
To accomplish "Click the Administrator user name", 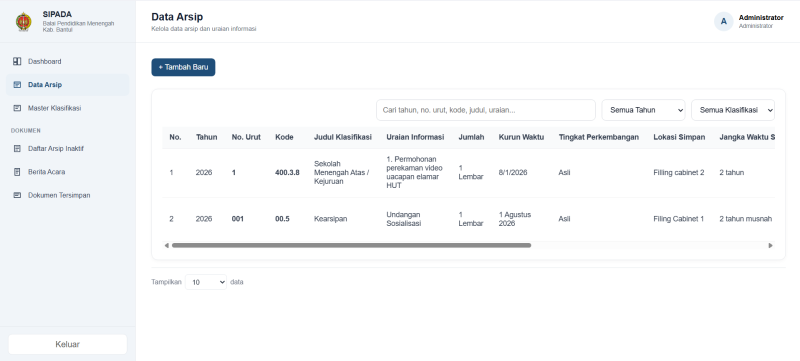I will tap(761, 18).
